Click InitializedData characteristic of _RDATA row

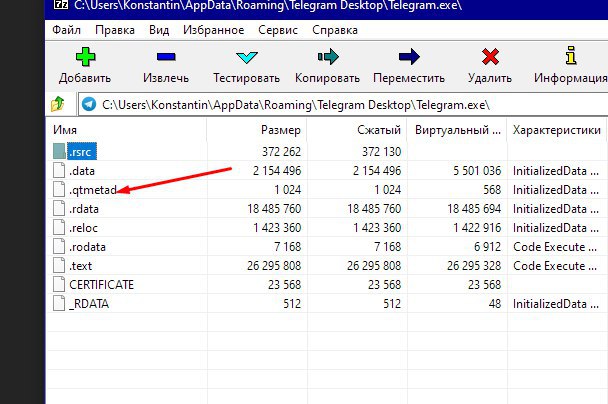(556, 304)
